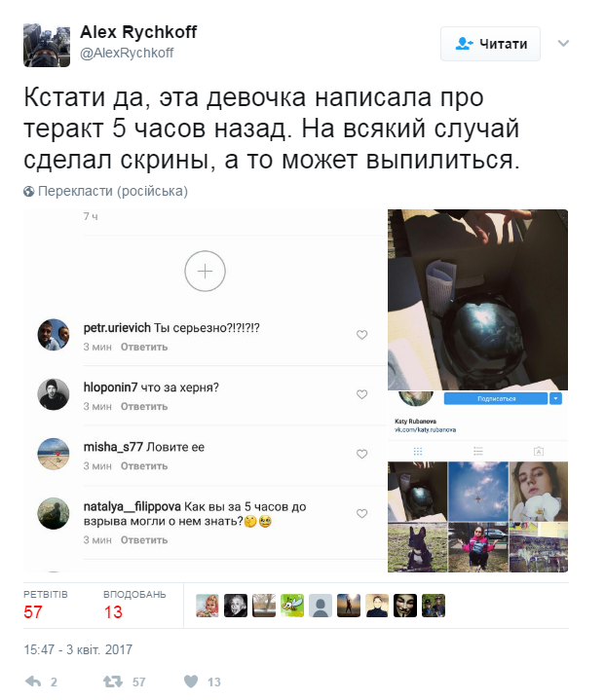This screenshot has width=605, height=700.
Task: Click Перекласти (російська) translate link
Action: [106, 191]
